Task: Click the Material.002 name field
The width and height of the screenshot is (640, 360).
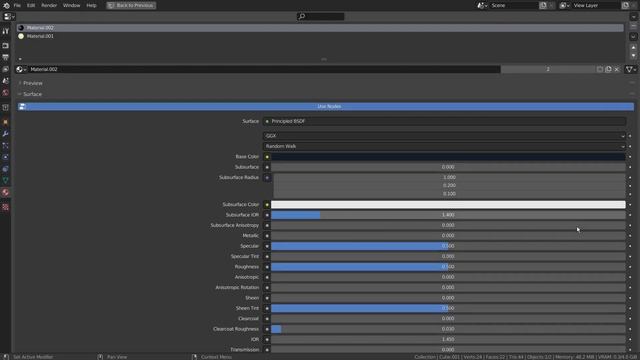Action: coord(264,69)
